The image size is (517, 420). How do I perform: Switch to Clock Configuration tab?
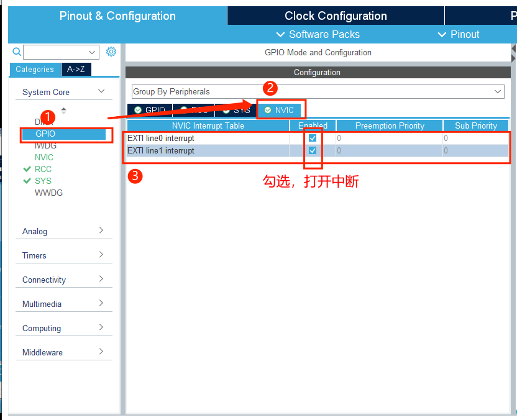336,16
